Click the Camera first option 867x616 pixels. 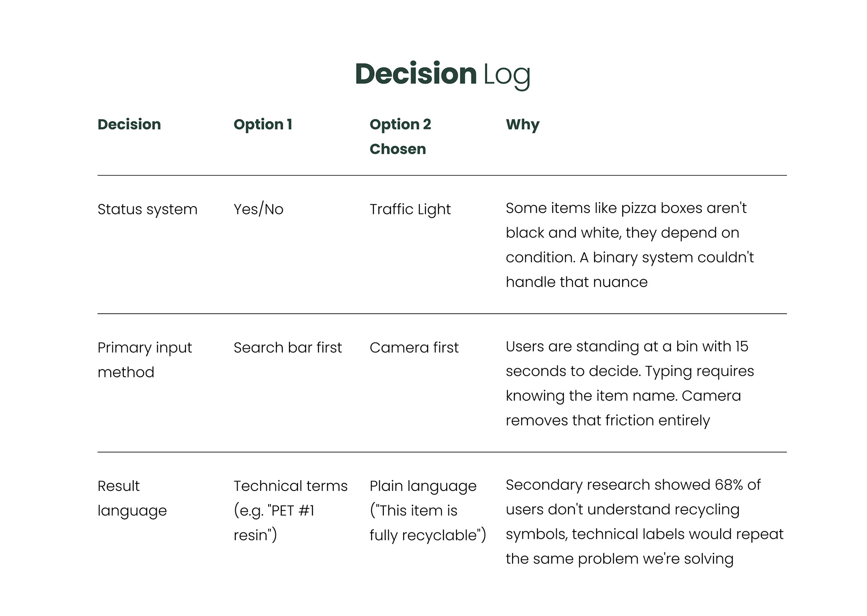(x=414, y=347)
